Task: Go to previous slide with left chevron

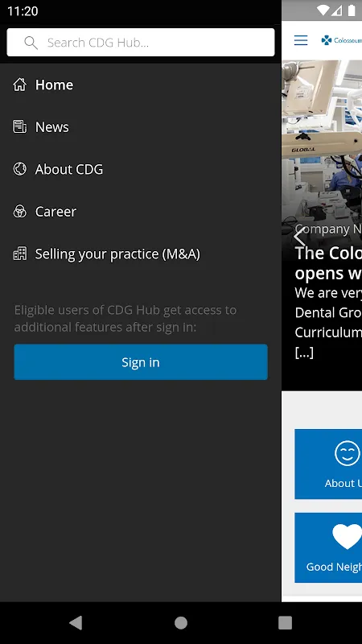Action: tap(299, 237)
